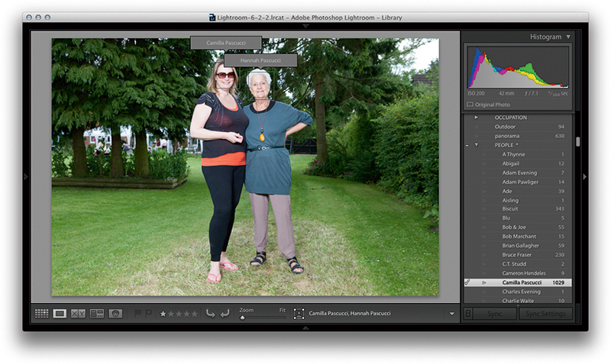This screenshot has height=364, width=611.
Task: Set rating to one star
Action: 163,314
